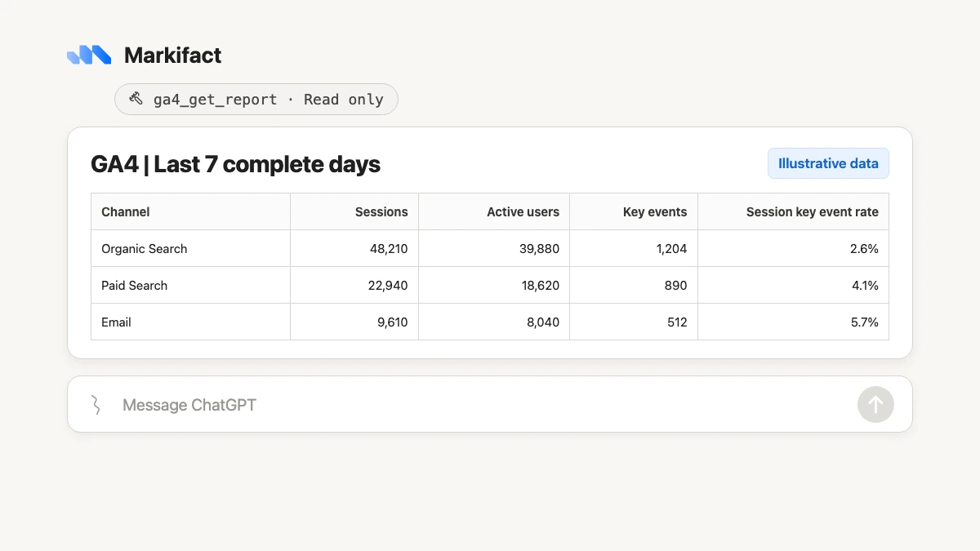Click the send arrow button

pyautogui.click(x=875, y=404)
